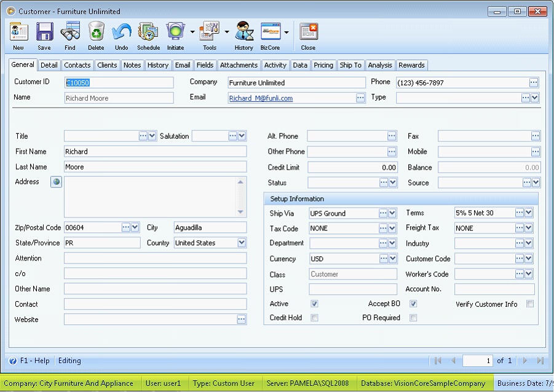Open the Schedule toolbar icon
Screen dimensions: 554x392
pos(148,36)
